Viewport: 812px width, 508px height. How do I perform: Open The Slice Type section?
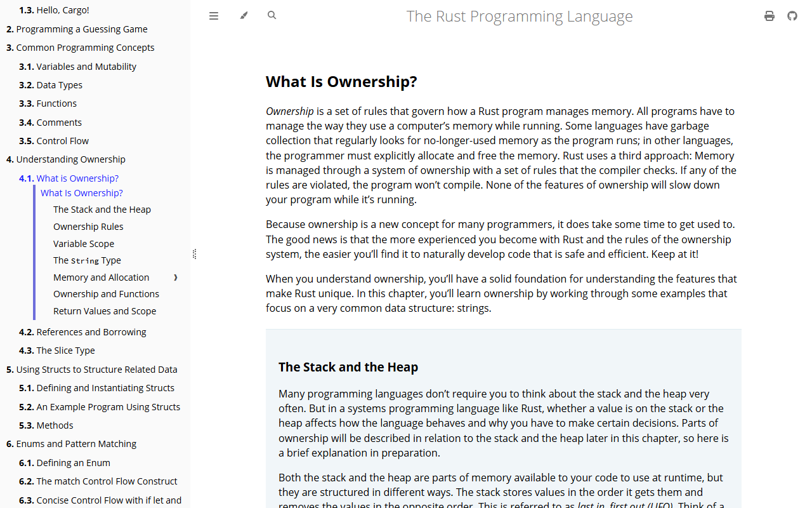[x=57, y=351]
